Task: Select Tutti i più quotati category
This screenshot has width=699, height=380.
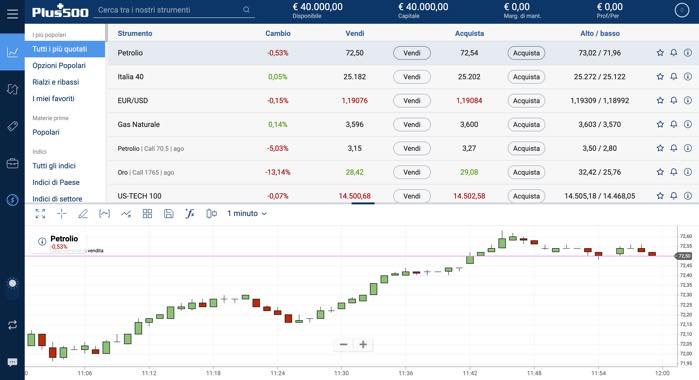Action: pyautogui.click(x=65, y=49)
